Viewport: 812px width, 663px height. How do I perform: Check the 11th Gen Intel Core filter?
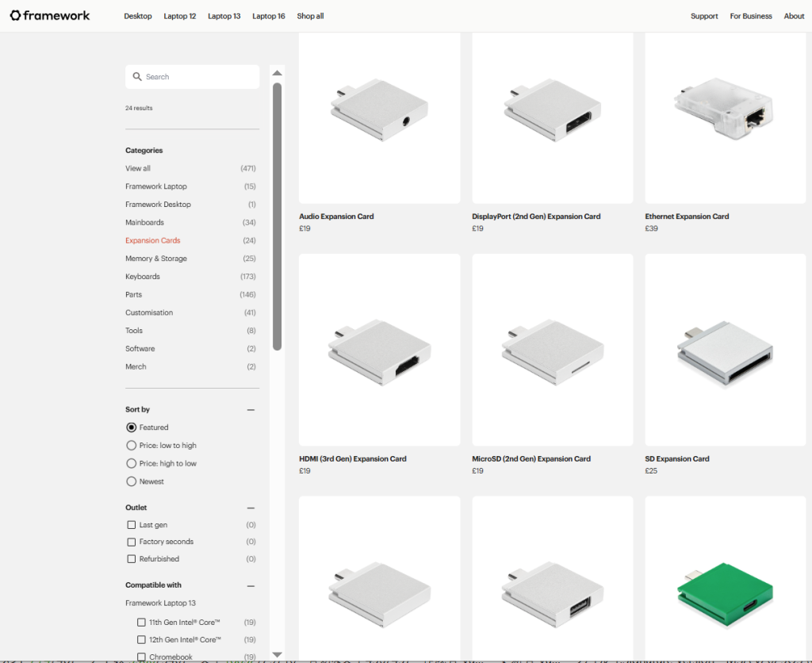[x=142, y=623]
